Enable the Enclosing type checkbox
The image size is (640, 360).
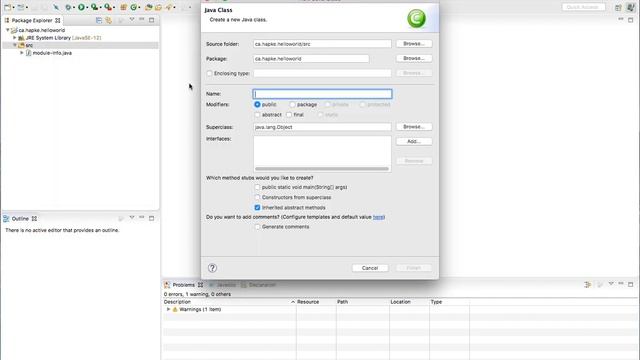pos(209,73)
